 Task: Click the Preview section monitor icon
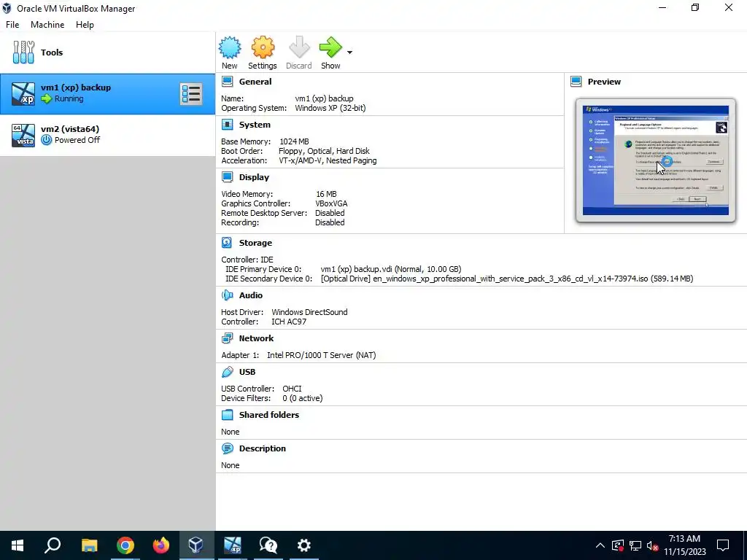pyautogui.click(x=576, y=82)
